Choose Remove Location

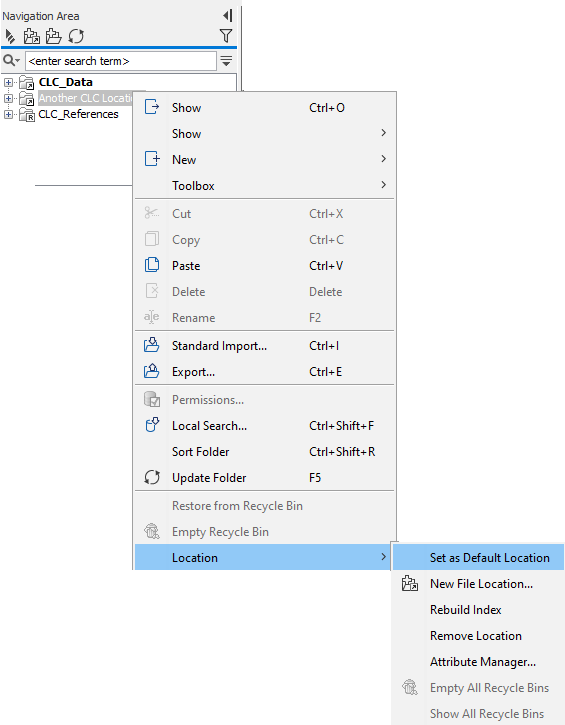pyautogui.click(x=479, y=636)
